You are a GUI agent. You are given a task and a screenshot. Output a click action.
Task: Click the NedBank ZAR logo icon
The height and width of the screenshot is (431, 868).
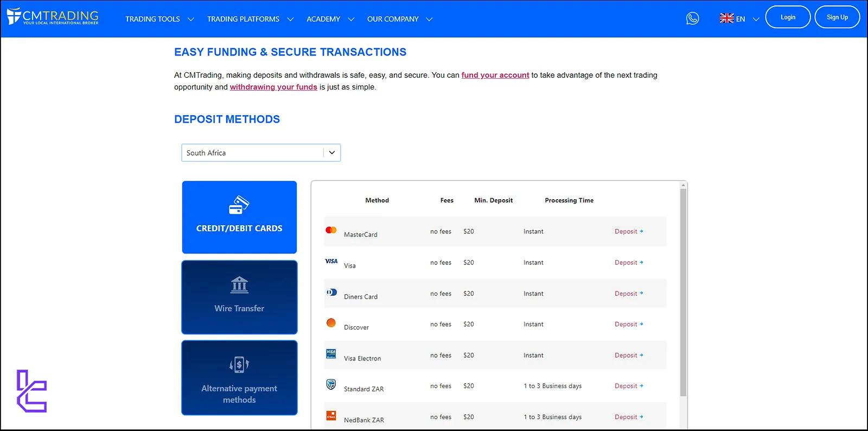(331, 416)
